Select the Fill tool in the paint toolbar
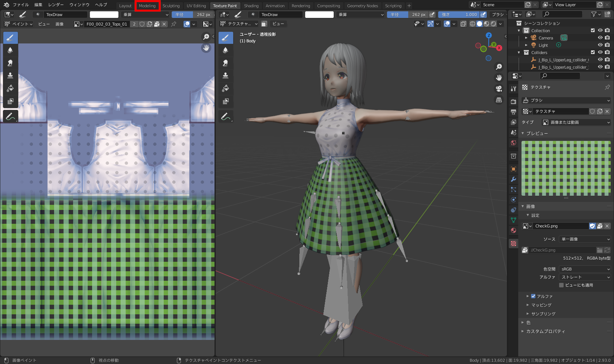 [x=225, y=88]
